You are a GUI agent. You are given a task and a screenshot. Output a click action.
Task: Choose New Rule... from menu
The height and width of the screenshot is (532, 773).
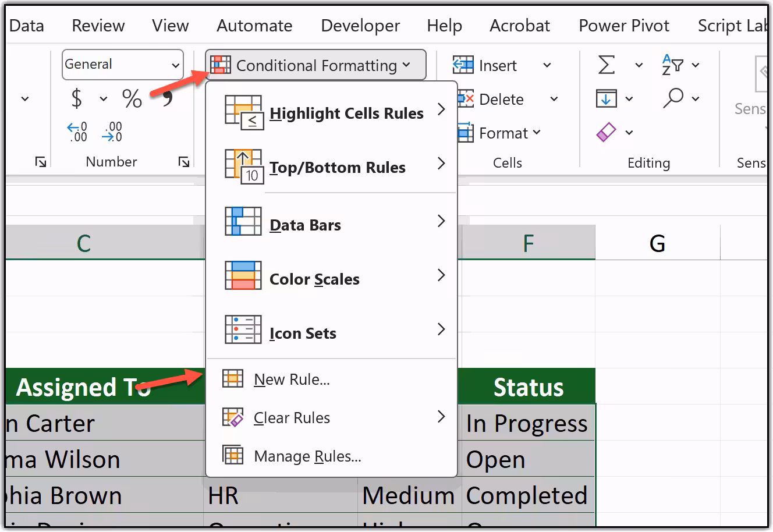(332, 380)
